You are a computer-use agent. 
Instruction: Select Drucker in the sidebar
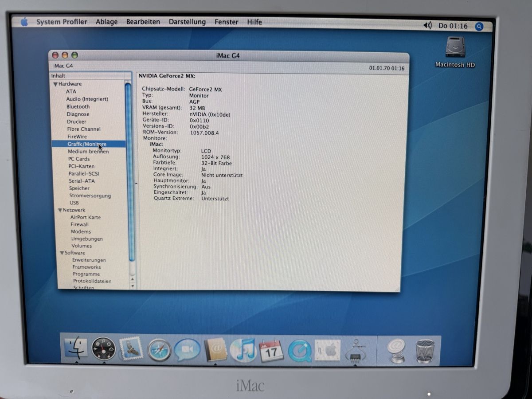tap(77, 121)
